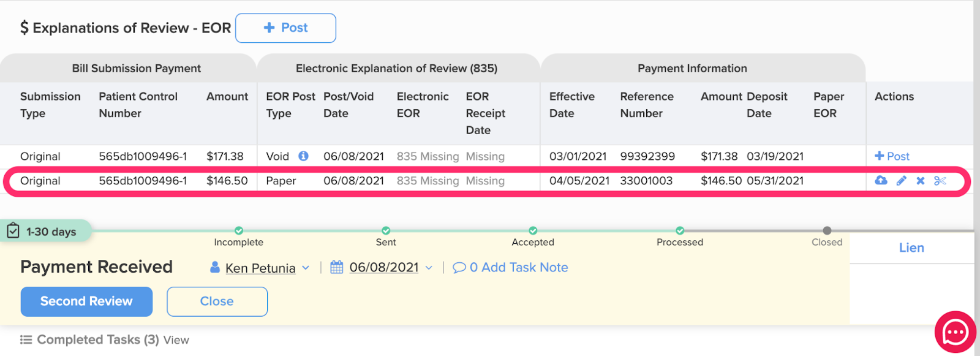This screenshot has width=980, height=356.
Task: Click the Close button
Action: point(217,301)
